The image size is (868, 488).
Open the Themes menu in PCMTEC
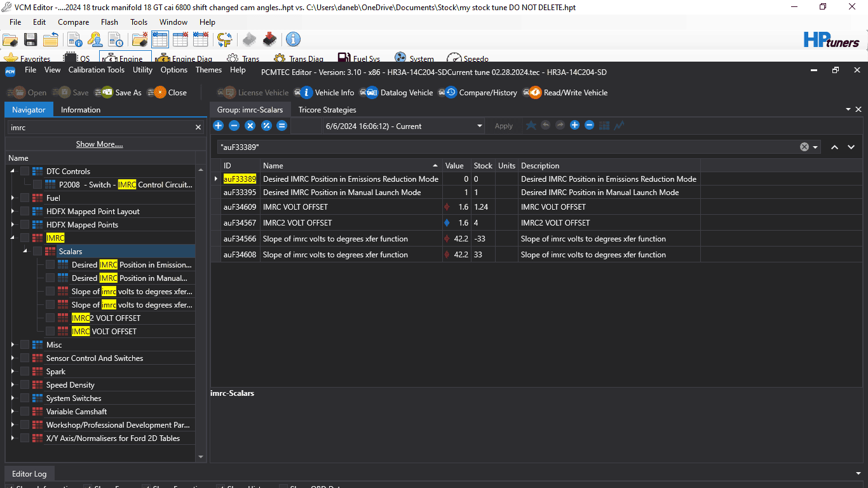click(x=208, y=70)
